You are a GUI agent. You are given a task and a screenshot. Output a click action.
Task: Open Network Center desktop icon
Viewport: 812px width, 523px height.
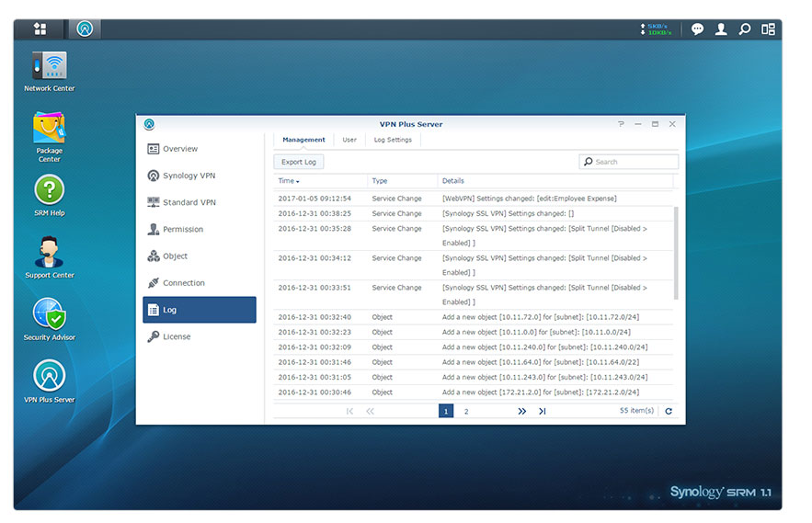pyautogui.click(x=49, y=72)
